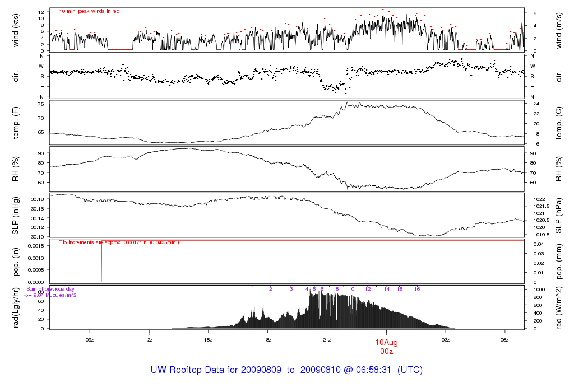Image resolution: width=574 pixels, height=392 pixels.
Task: Click the UW Rooftop Data title text
Action: (286, 370)
